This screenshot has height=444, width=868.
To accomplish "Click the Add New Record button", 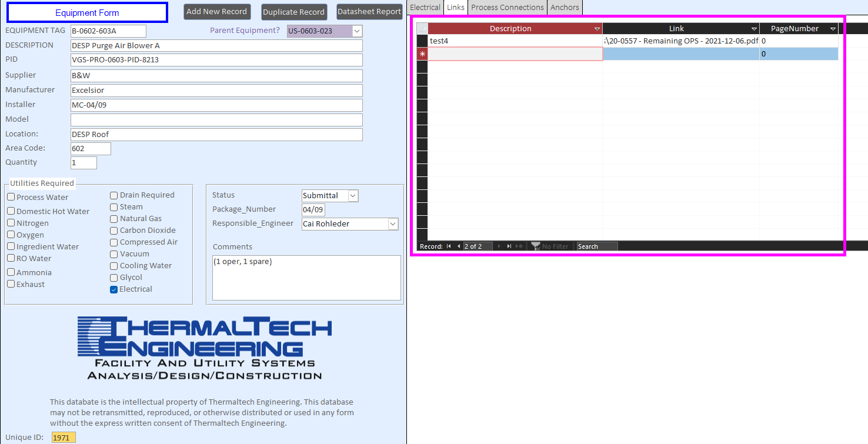I will click(217, 12).
